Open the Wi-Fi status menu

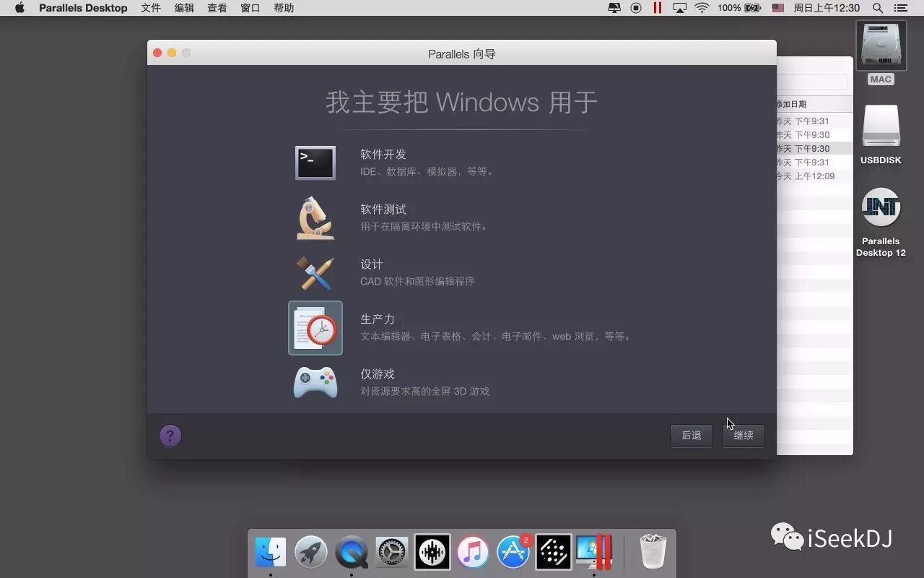702,8
